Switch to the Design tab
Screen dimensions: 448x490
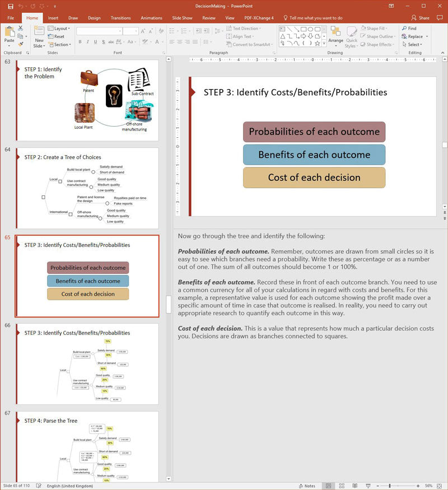point(94,18)
